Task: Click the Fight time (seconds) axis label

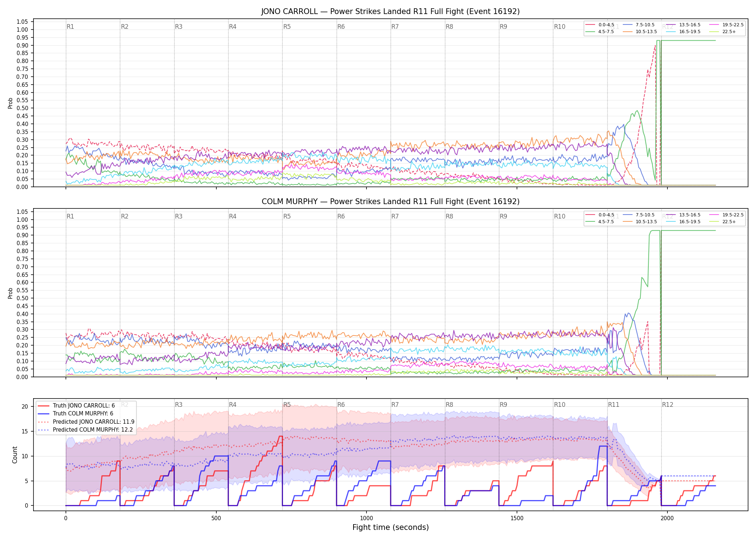Action: 391,527
